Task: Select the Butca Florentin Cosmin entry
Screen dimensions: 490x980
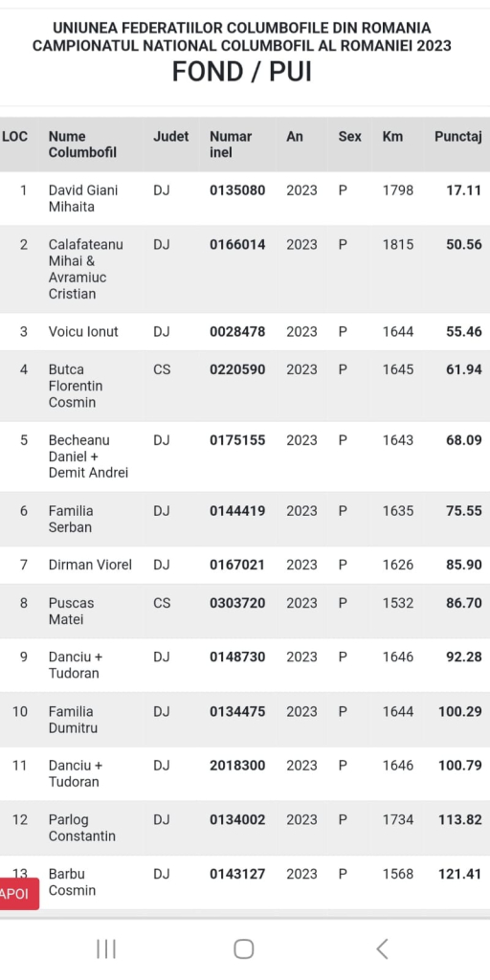Action: 245,386
